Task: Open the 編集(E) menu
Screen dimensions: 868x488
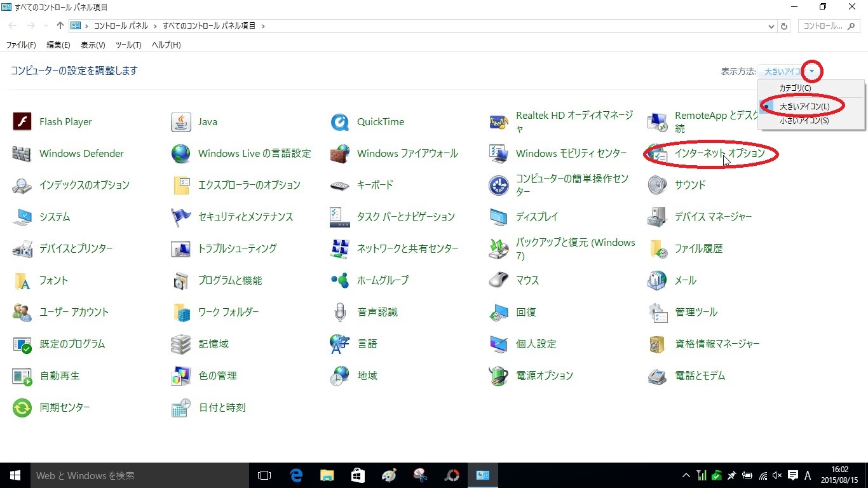Action: tap(58, 45)
